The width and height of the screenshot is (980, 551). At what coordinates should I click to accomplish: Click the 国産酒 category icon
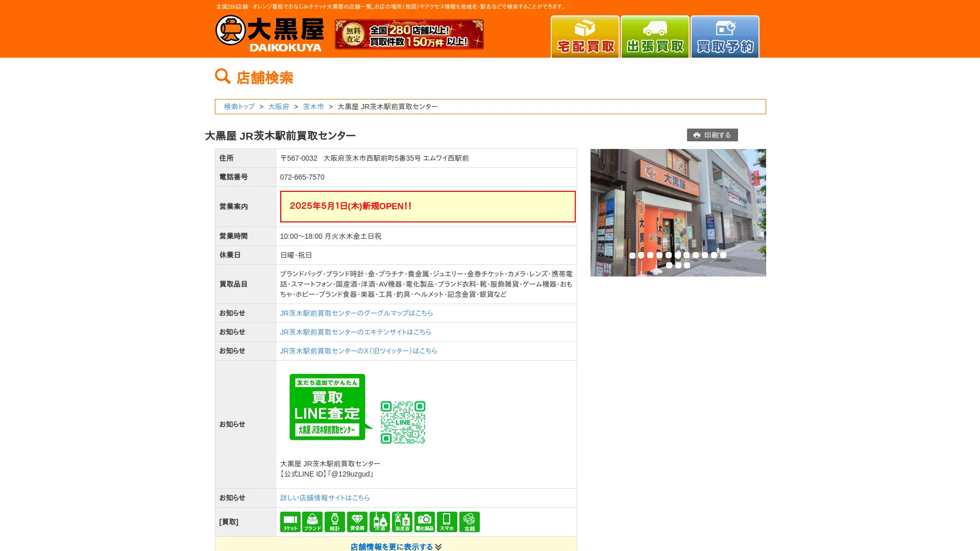(402, 522)
